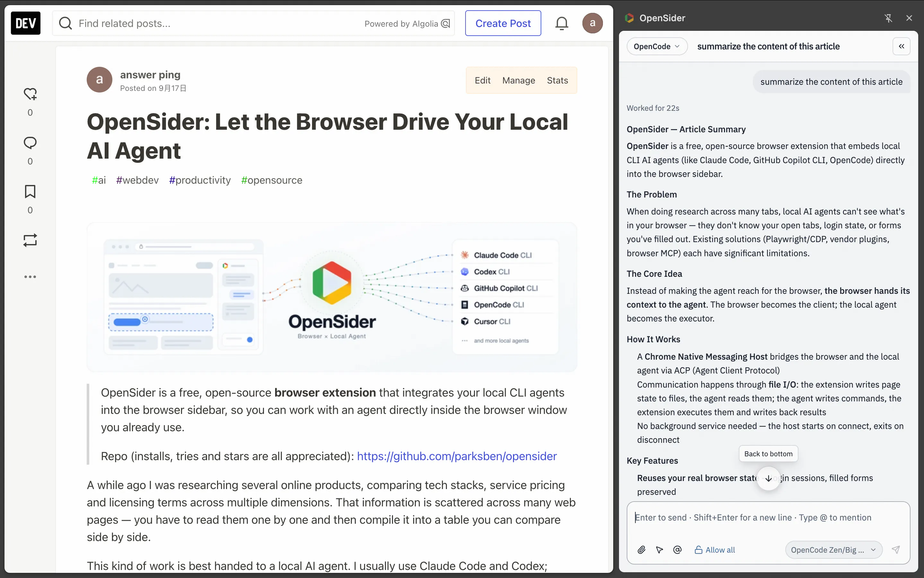Focus the OpenSider message input box
The height and width of the screenshot is (578, 924).
tap(769, 518)
